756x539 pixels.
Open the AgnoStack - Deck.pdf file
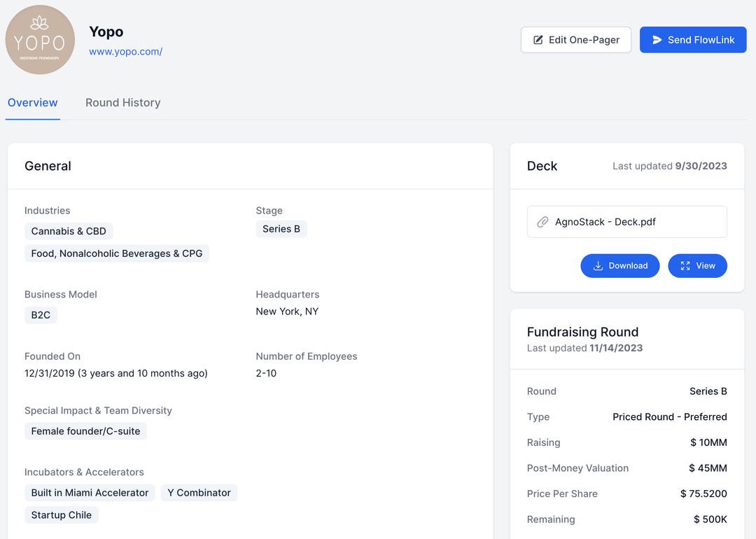tap(605, 222)
